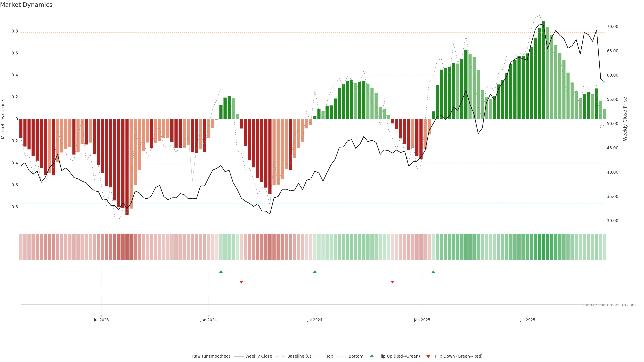Click the Jan 2025 x-axis label

pyautogui.click(x=422, y=320)
